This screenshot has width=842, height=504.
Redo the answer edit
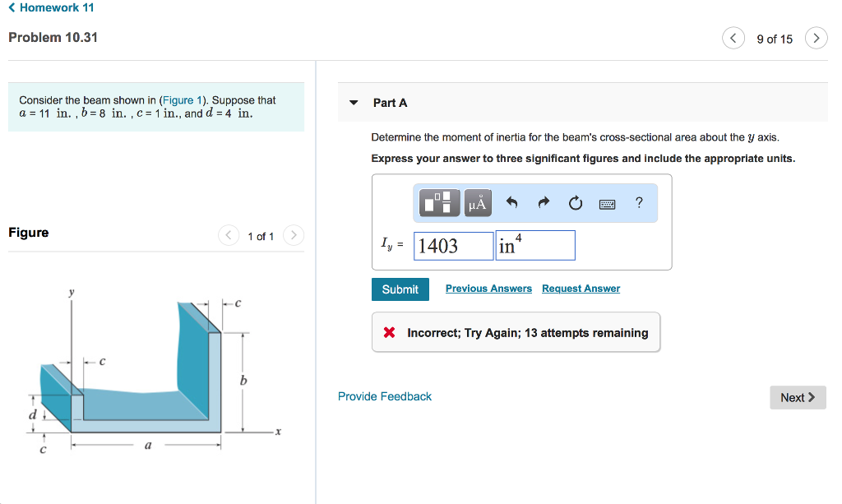pos(543,202)
